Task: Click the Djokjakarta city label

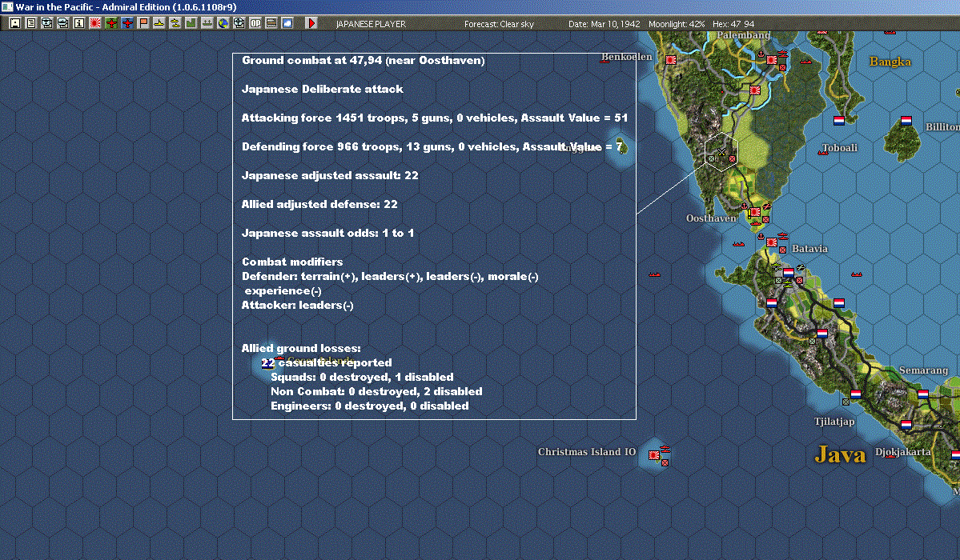Action: (903, 452)
